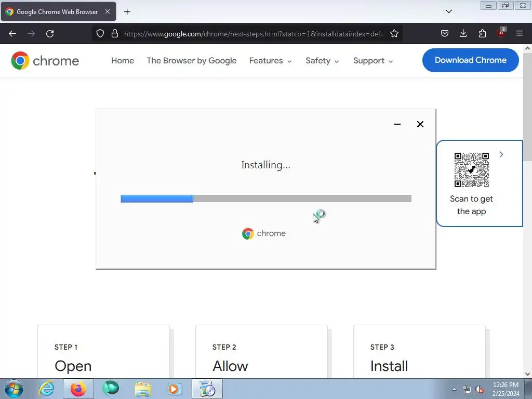Click the page scrollbar down arrow

[527, 374]
